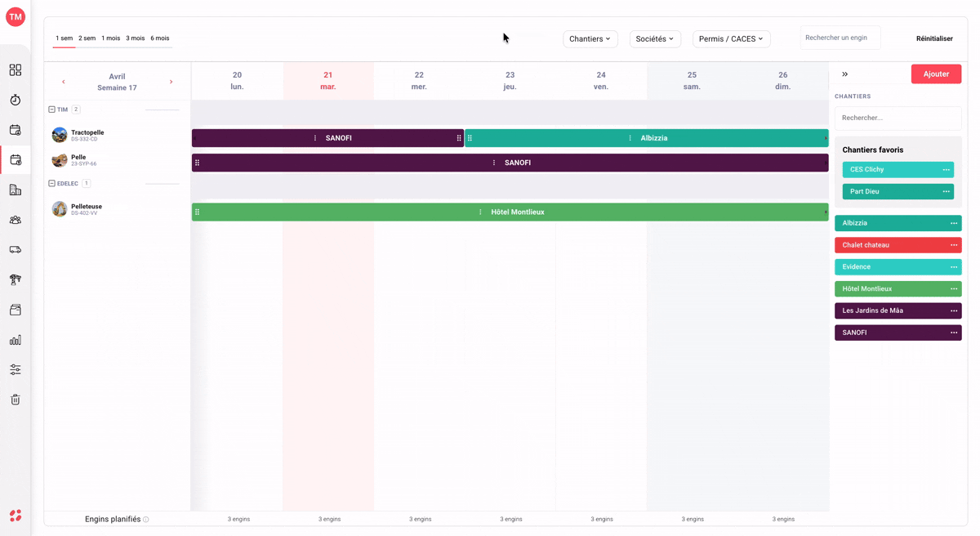
Task: Open three-dot menu of Pelle SANOFI bar
Action: point(494,163)
